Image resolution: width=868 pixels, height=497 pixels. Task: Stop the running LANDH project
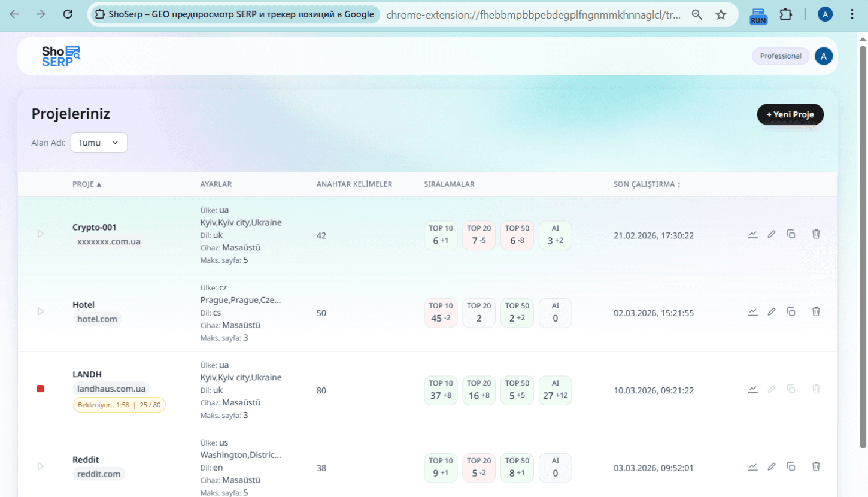41,389
